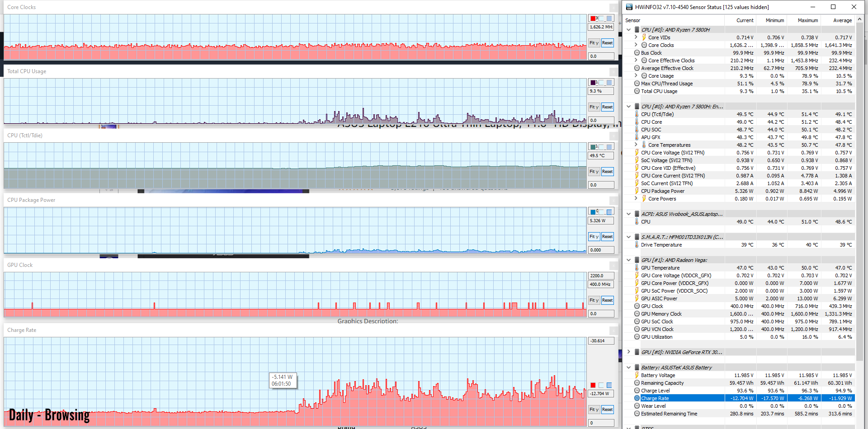868x429 pixels.
Task: Collapse the AMD Radeon Vega GPU group
Action: 628,260
